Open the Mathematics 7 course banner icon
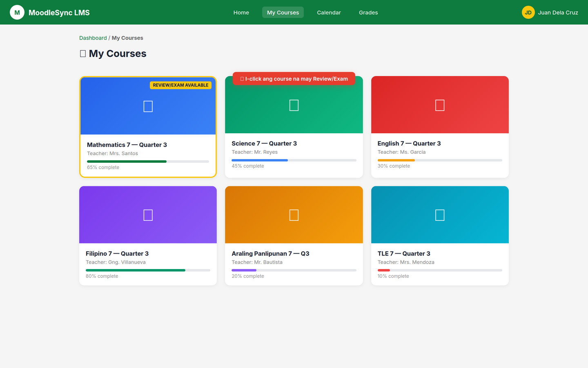 coord(148,106)
